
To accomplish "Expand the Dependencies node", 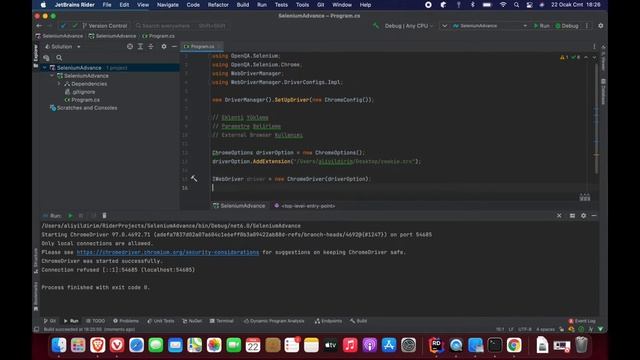I will [59, 84].
